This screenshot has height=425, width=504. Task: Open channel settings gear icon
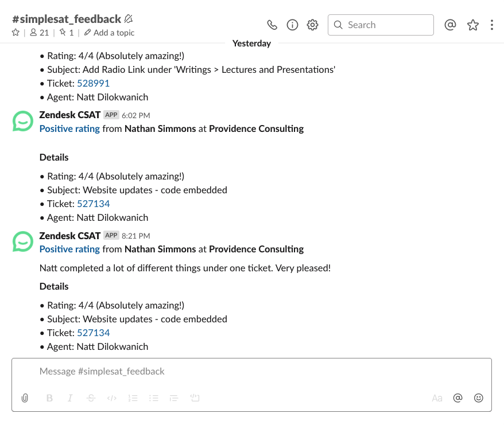pyautogui.click(x=312, y=25)
